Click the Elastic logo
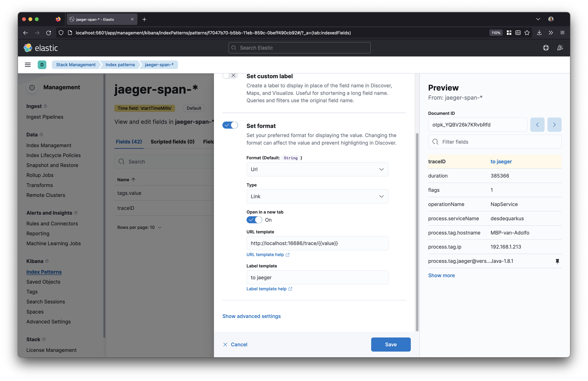The width and height of the screenshot is (588, 381). click(x=41, y=48)
